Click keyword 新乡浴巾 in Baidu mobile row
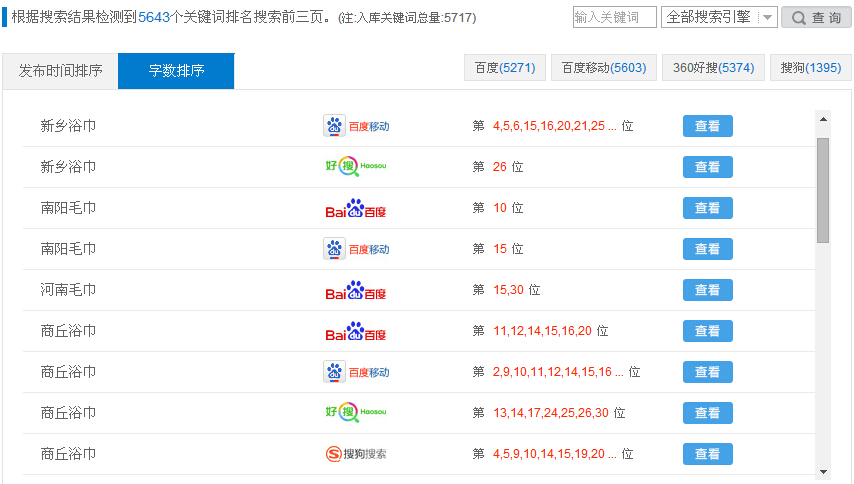 (68, 126)
